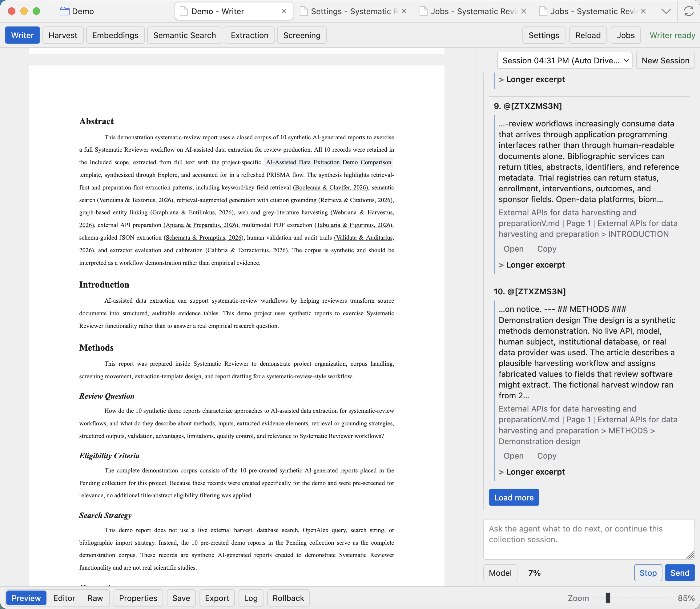This screenshot has width=700, height=609.
Task: Click the Veridiana & Textorius, 2026 citation
Action: [135, 200]
